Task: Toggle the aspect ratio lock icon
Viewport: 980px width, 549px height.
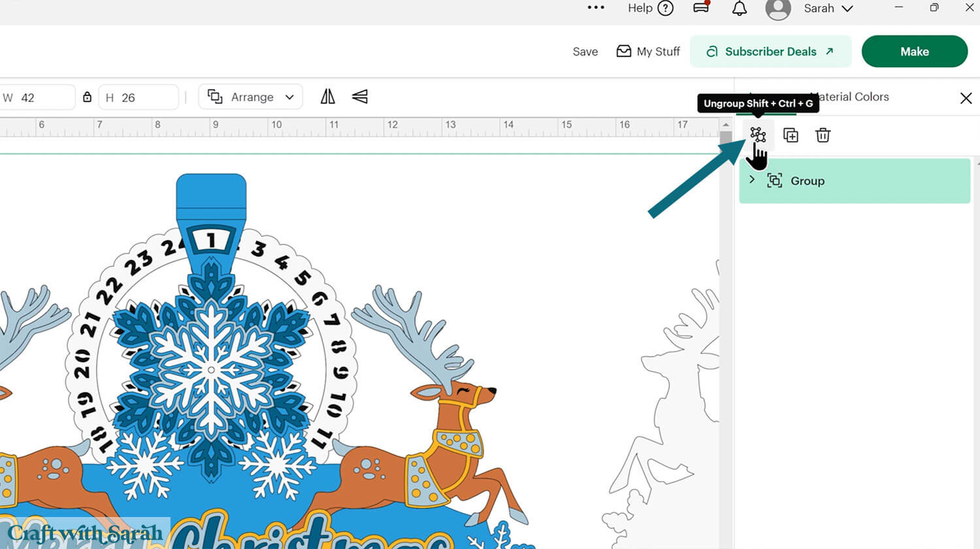Action: (x=87, y=97)
